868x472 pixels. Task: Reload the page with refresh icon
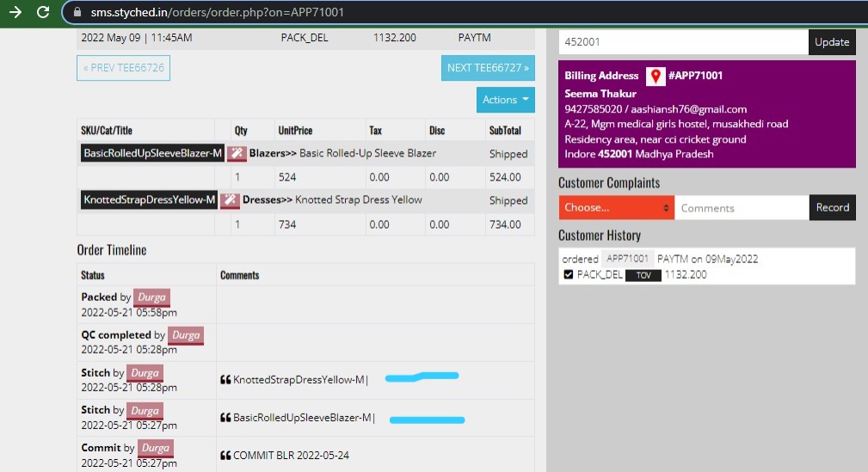(x=43, y=12)
